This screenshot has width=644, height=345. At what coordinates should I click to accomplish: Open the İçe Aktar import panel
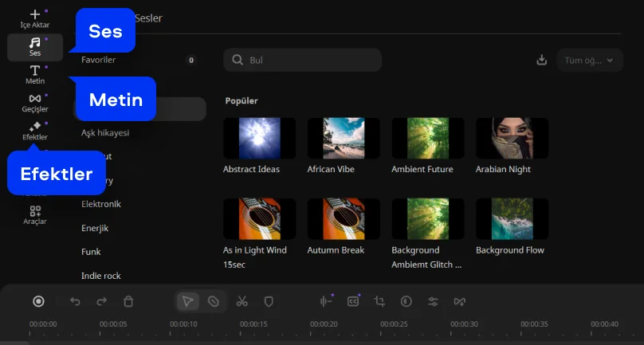pos(35,19)
